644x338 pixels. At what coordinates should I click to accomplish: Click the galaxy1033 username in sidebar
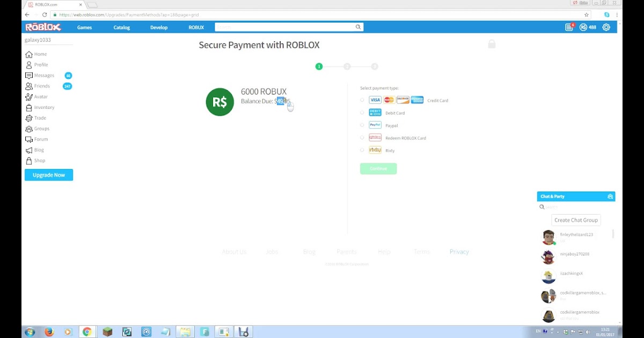pyautogui.click(x=38, y=40)
